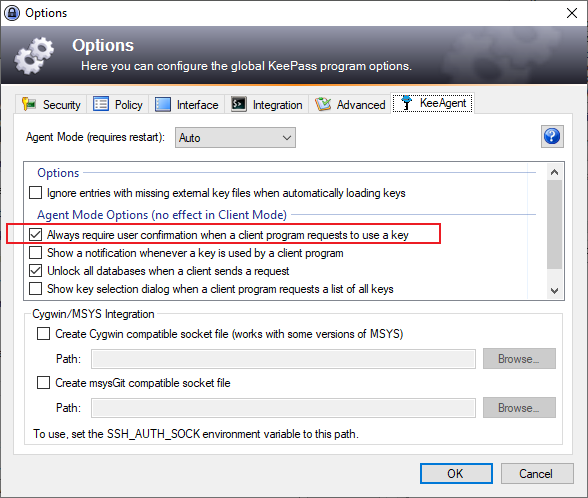588x498 pixels.
Task: Click Browse for the Cygwin socket path
Action: coord(519,359)
